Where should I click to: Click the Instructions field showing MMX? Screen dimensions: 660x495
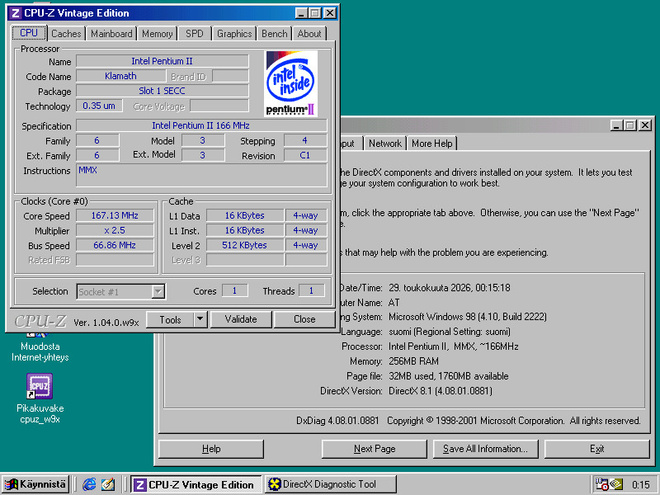click(x=201, y=175)
